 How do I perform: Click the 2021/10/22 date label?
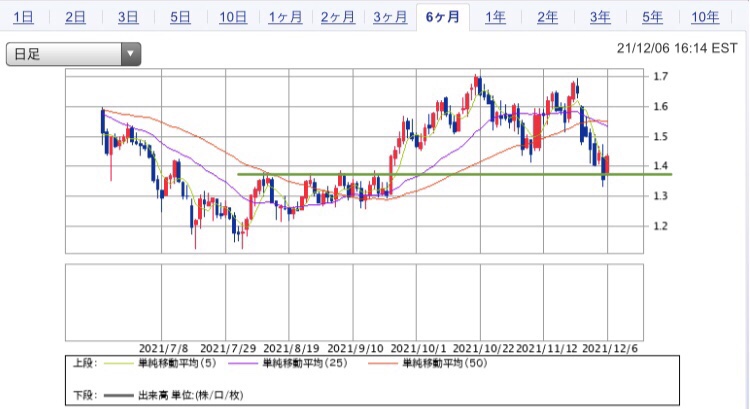[x=483, y=348]
